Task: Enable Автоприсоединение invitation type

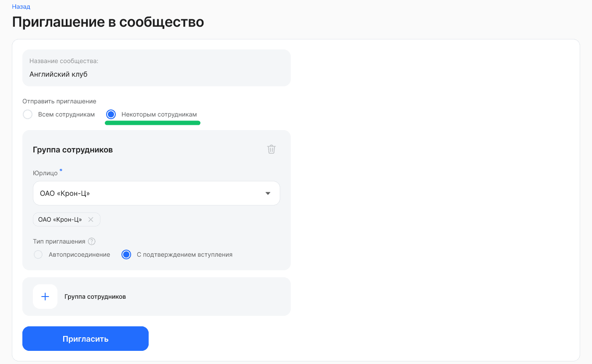Action: (x=38, y=254)
